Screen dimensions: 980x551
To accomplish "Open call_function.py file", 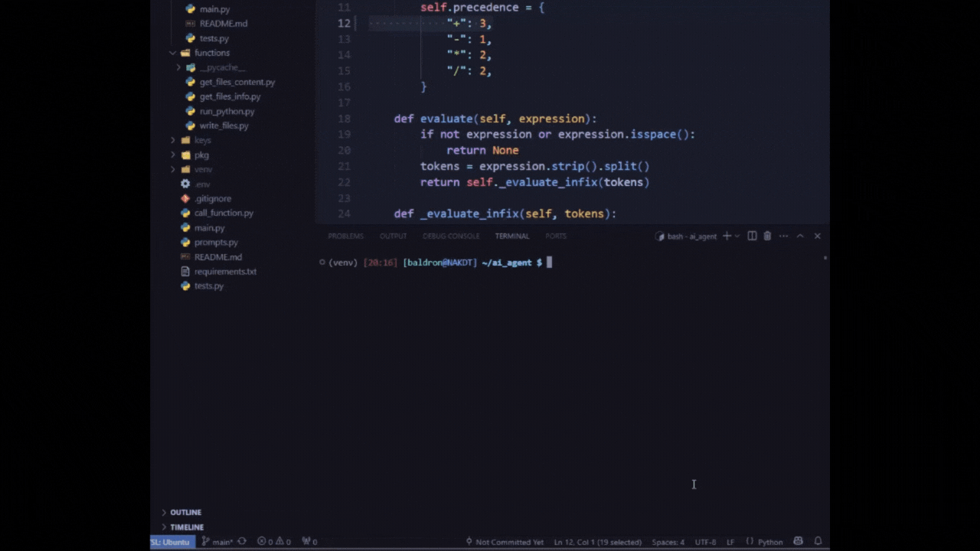I will 224,213.
